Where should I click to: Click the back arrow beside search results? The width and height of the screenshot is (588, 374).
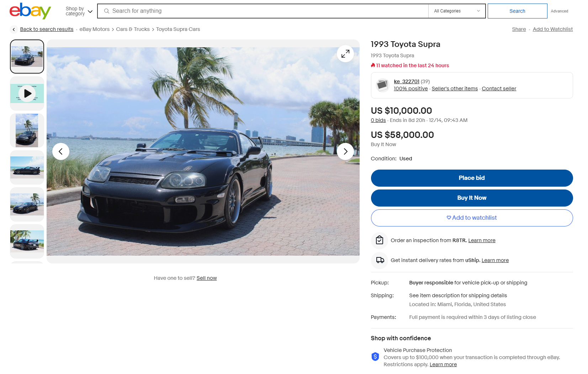tap(14, 30)
